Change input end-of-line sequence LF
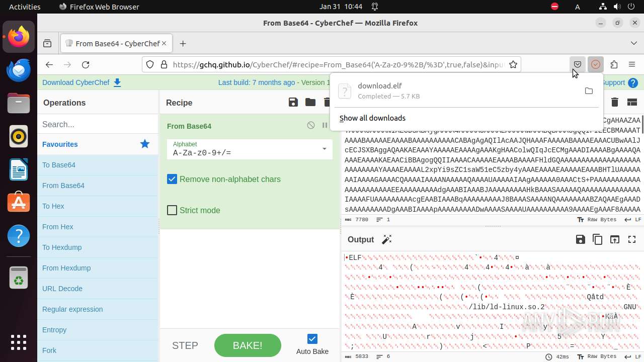This screenshot has height=362, width=644. tap(633, 220)
